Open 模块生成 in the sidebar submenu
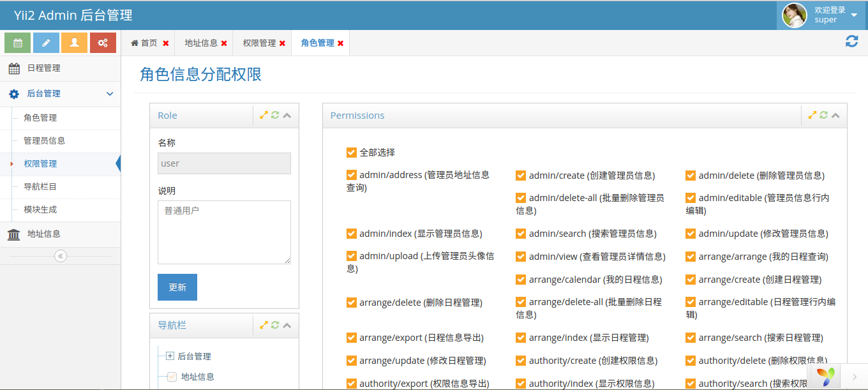 pyautogui.click(x=60, y=210)
